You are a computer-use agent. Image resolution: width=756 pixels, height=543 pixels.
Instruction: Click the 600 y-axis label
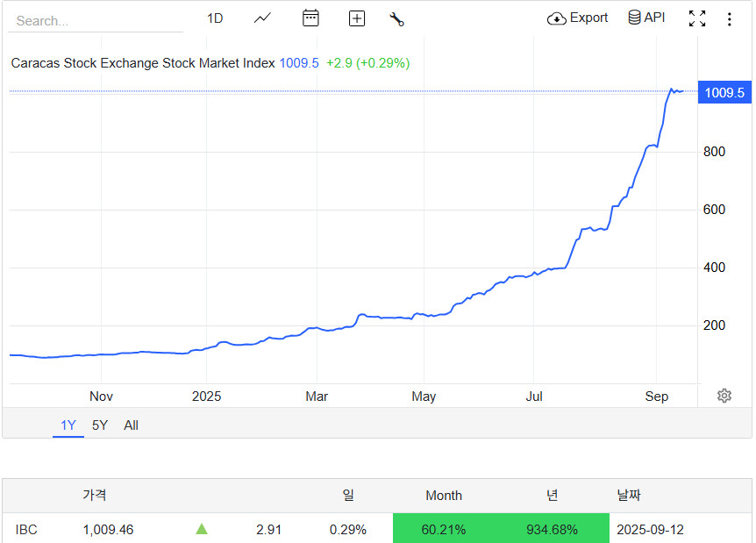point(714,210)
